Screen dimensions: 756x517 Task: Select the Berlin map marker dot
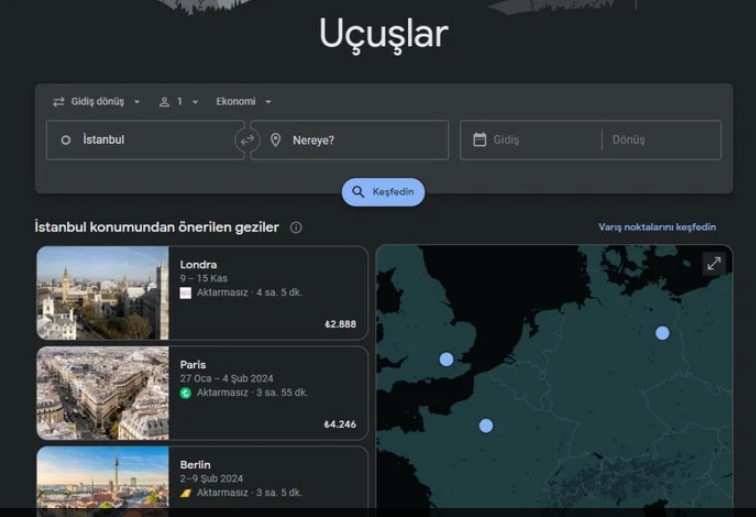pos(662,333)
